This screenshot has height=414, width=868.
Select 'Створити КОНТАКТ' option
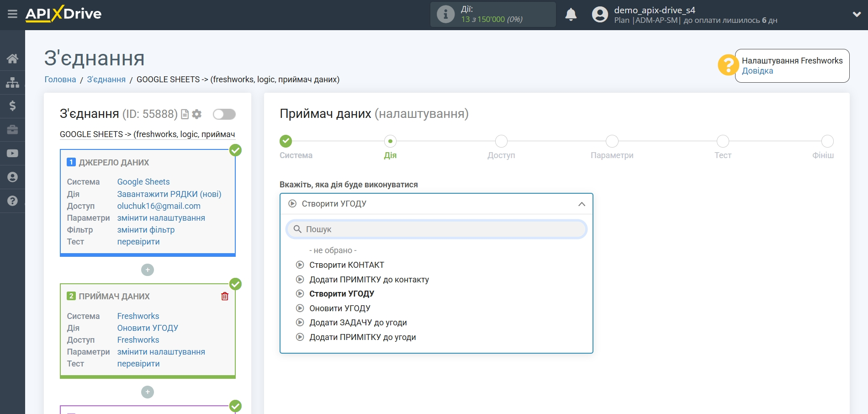[x=346, y=265]
